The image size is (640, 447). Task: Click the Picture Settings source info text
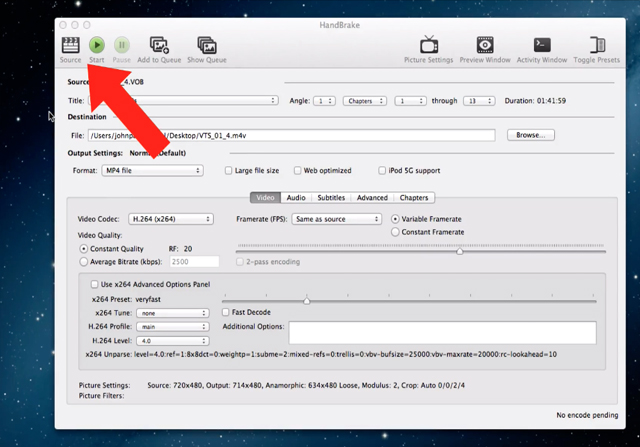coord(306,385)
